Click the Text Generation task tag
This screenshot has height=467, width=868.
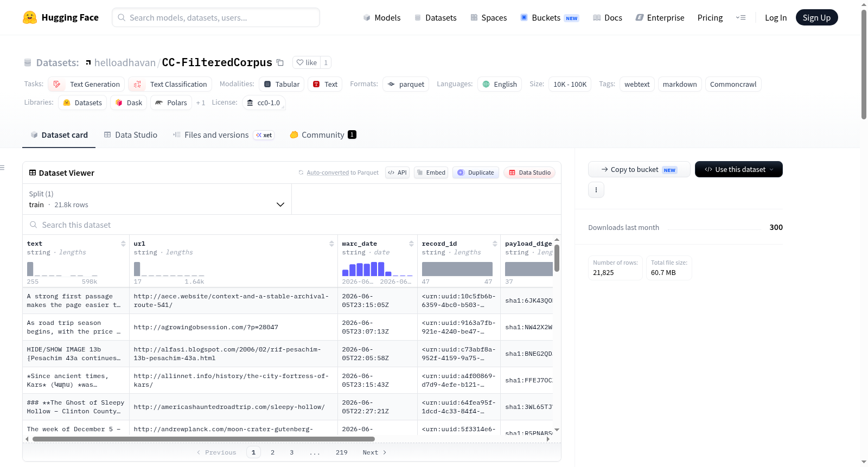click(x=86, y=84)
